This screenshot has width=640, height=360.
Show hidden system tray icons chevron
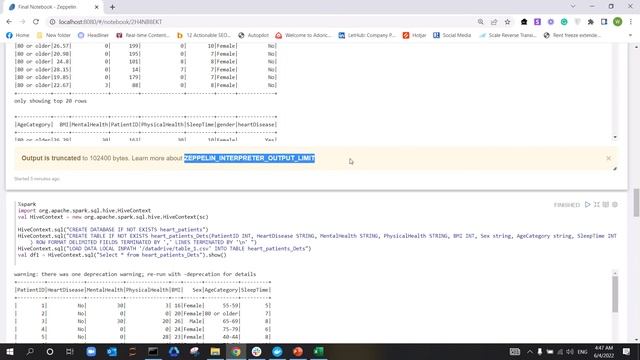tap(530, 351)
